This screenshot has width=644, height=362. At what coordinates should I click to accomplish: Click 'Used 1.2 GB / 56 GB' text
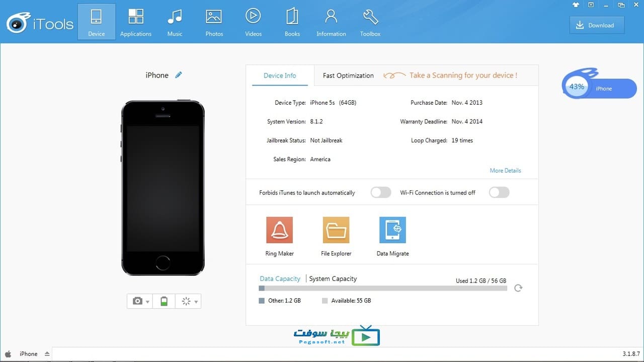[481, 281]
